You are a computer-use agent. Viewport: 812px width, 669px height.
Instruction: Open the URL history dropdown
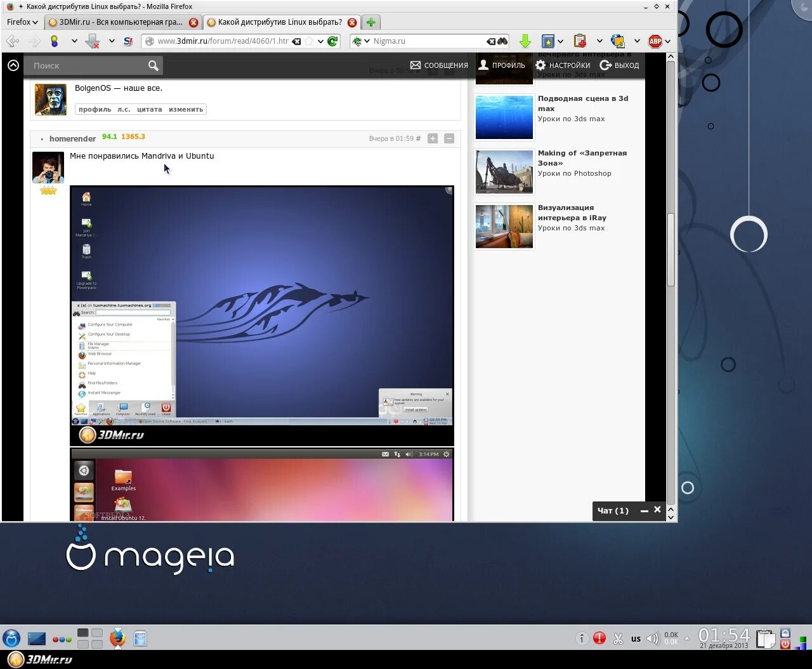pyautogui.click(x=320, y=41)
